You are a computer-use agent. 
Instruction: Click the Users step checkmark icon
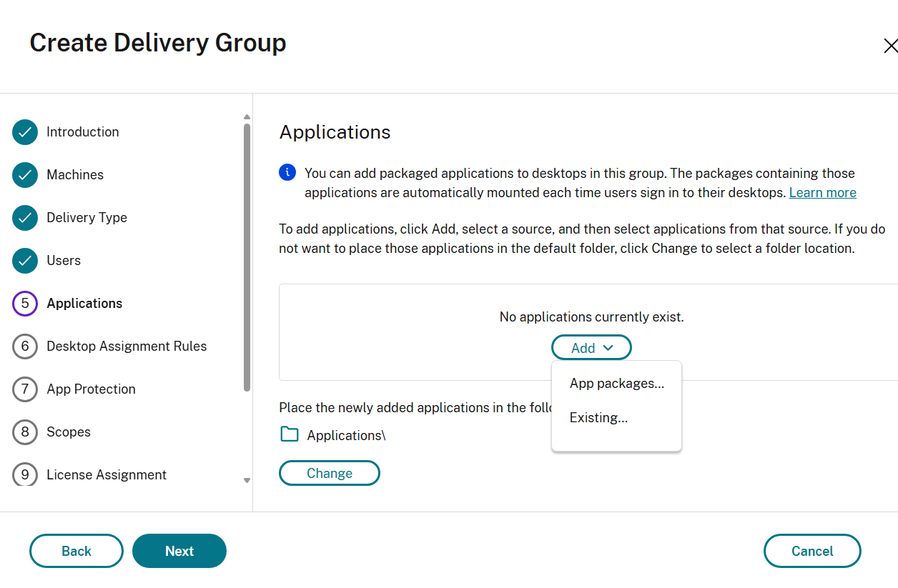tap(25, 261)
